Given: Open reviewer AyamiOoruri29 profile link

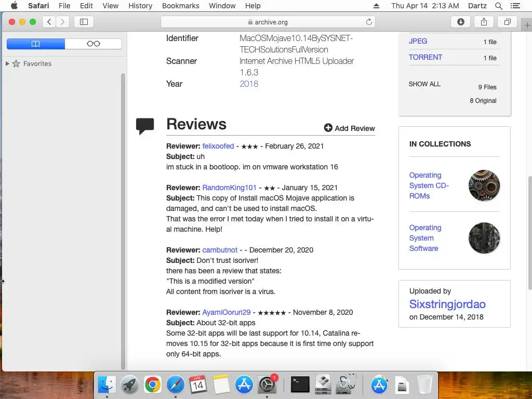Looking at the screenshot, I should pos(227,312).
